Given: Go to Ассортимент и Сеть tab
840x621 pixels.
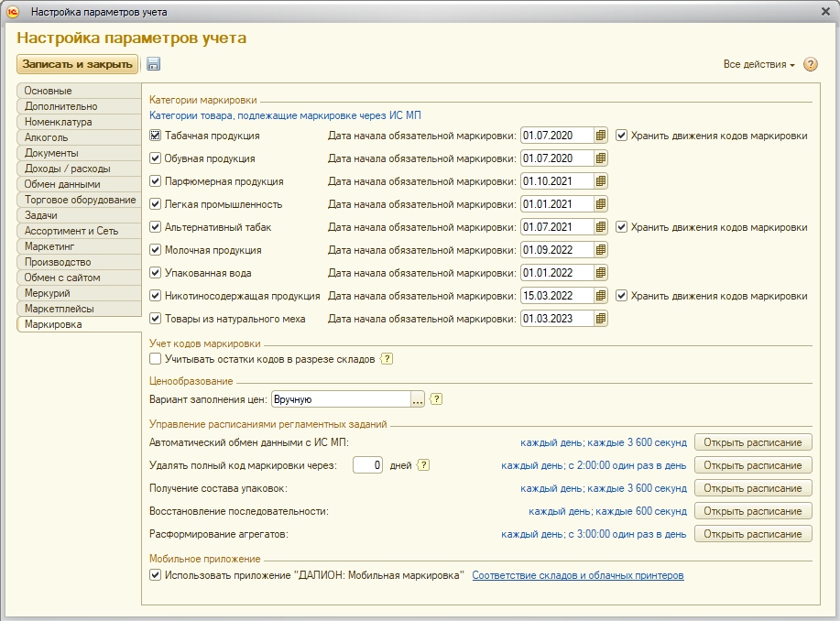Looking at the screenshot, I should (79, 231).
